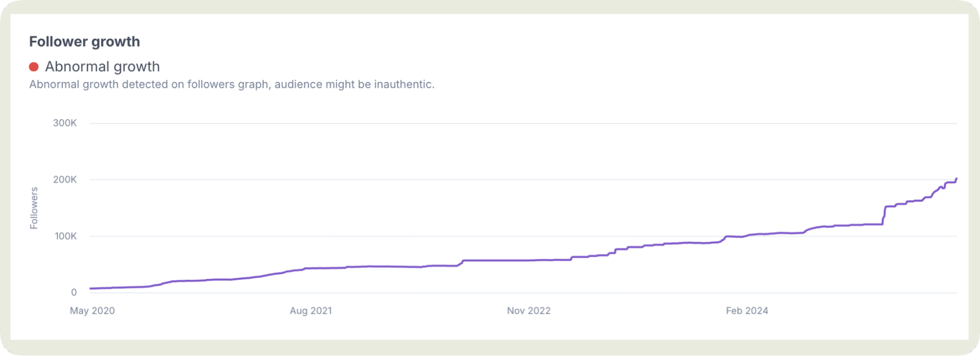Viewport: 980px width, 356px height.
Task: Click the Follower growth heading
Action: (x=84, y=42)
